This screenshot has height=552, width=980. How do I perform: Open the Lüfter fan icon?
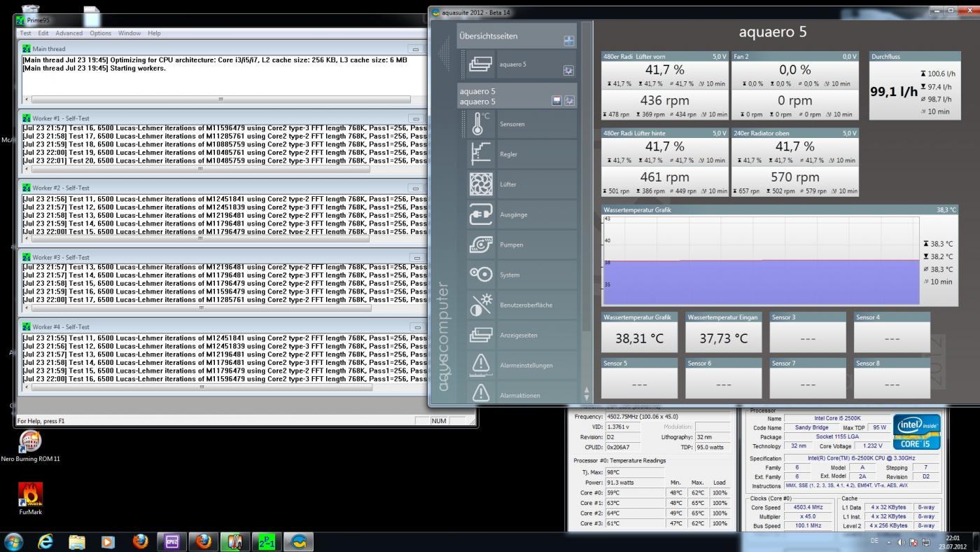[x=480, y=184]
